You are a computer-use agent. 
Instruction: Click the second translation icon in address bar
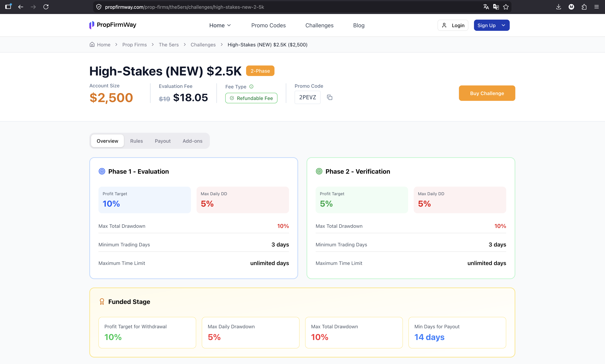[x=496, y=7]
